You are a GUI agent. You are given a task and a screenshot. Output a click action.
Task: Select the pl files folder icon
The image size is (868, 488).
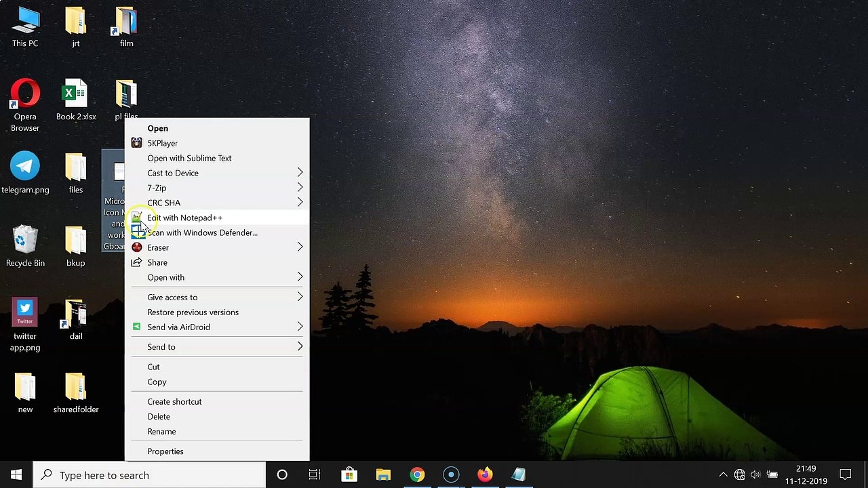coord(126,100)
